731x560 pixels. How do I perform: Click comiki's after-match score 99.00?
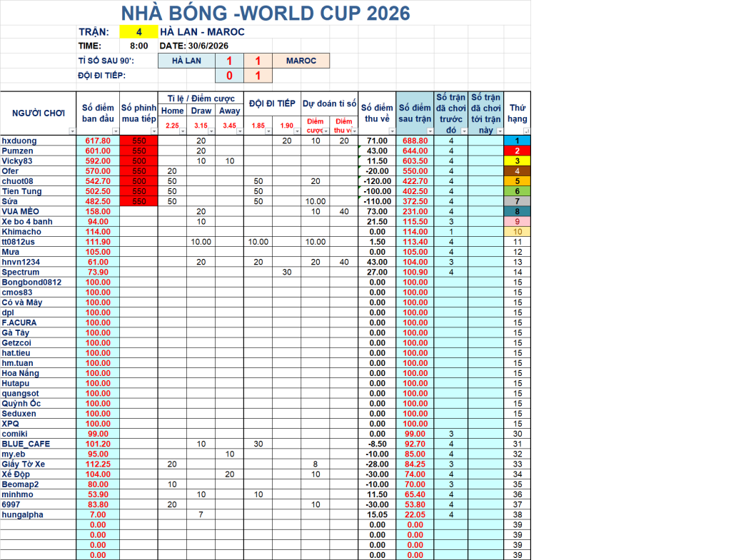coord(415,434)
